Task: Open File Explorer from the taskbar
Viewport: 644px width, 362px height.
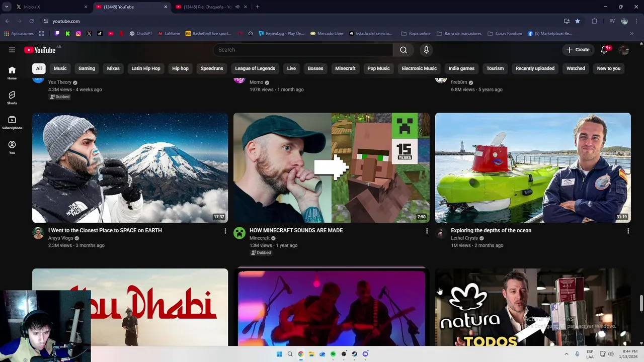Action: [311, 354]
